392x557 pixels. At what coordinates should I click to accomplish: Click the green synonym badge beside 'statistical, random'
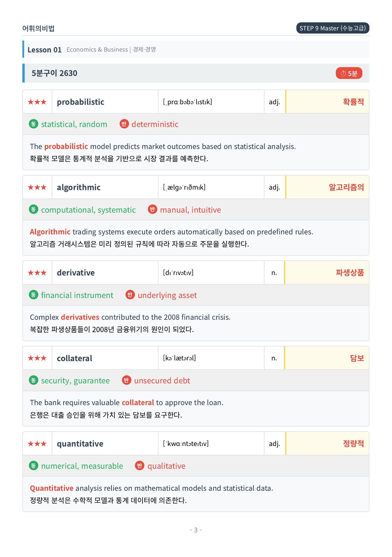(x=33, y=124)
